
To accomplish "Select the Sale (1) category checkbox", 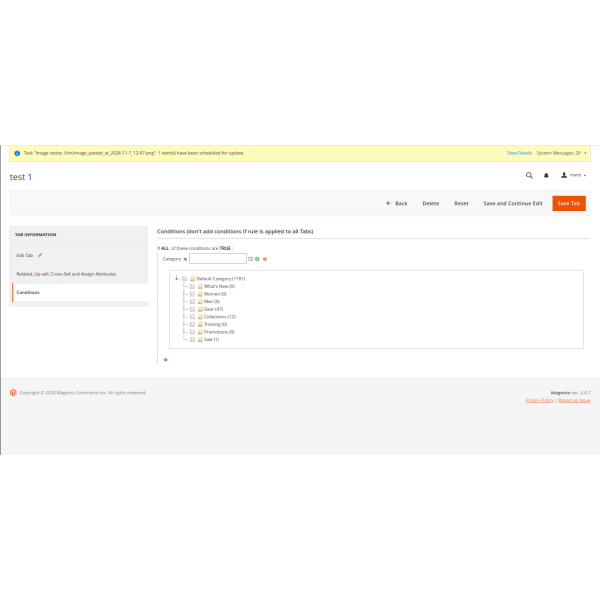I will [x=192, y=339].
